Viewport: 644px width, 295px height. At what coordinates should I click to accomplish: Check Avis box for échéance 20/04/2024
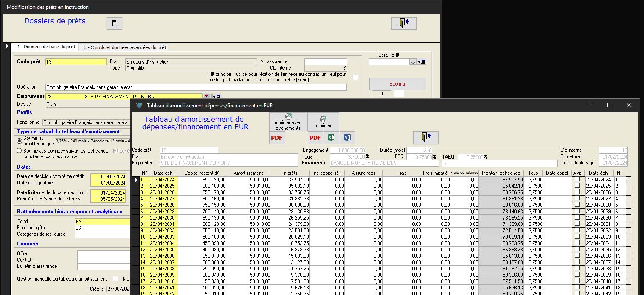pos(577,179)
